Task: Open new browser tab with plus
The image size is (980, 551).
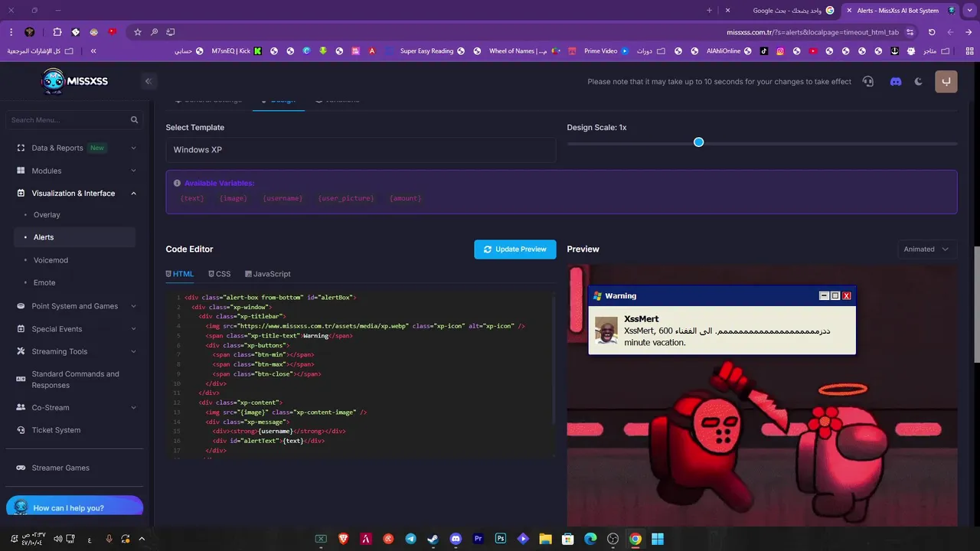Action: point(709,11)
